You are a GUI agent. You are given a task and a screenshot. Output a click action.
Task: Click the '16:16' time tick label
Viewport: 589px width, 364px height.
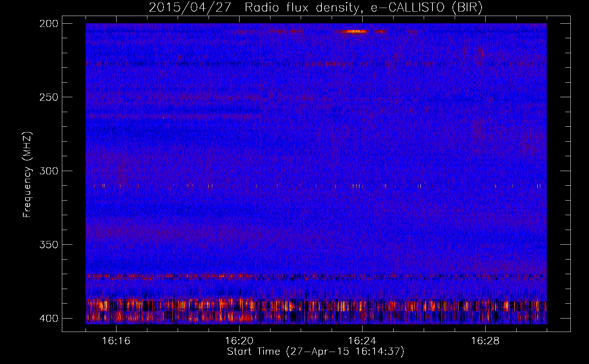[x=116, y=341]
